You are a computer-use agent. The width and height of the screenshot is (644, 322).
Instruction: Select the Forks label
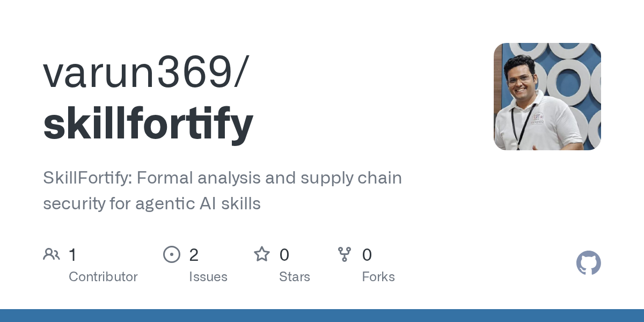378,277
